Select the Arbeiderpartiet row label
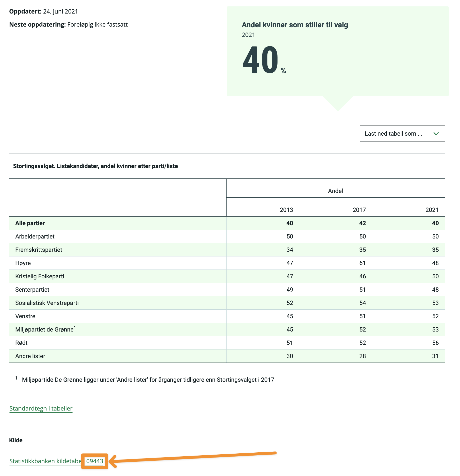Image resolution: width=460 pixels, height=476 pixels. coord(35,237)
